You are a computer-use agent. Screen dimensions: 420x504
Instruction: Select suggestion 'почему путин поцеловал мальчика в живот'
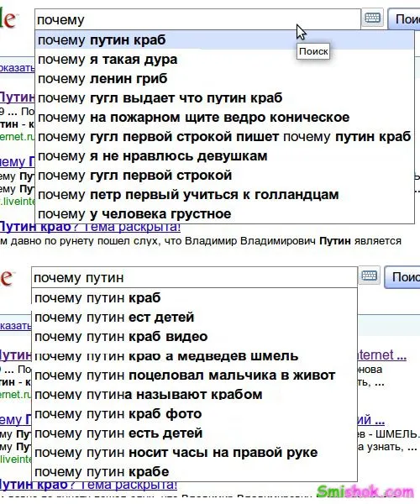click(x=194, y=375)
